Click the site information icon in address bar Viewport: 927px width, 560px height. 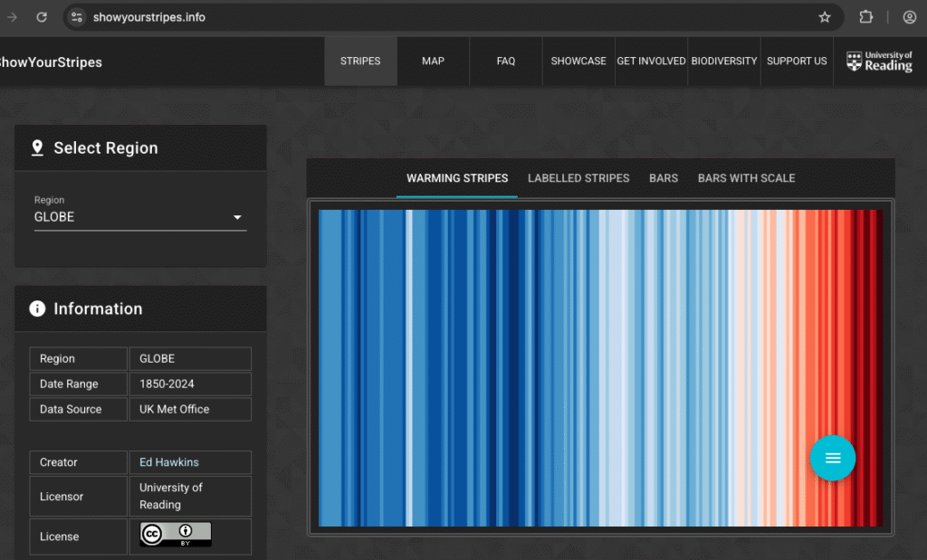[x=77, y=17]
